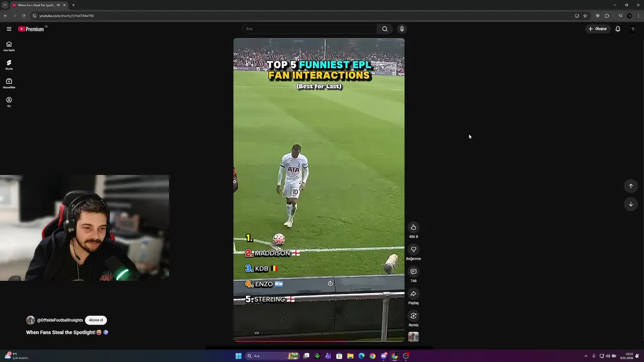Open the sound thumbnail below Remix
This screenshot has height=362, width=644.
coord(414,337)
